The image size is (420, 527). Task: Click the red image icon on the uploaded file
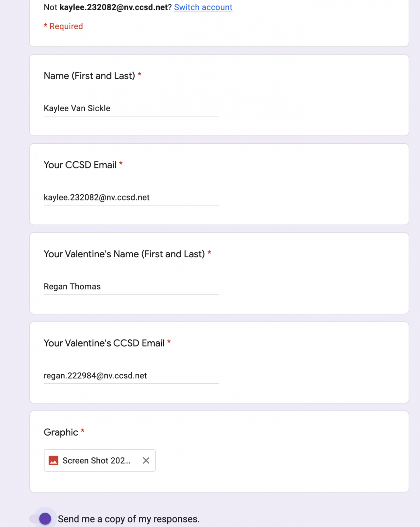54,461
